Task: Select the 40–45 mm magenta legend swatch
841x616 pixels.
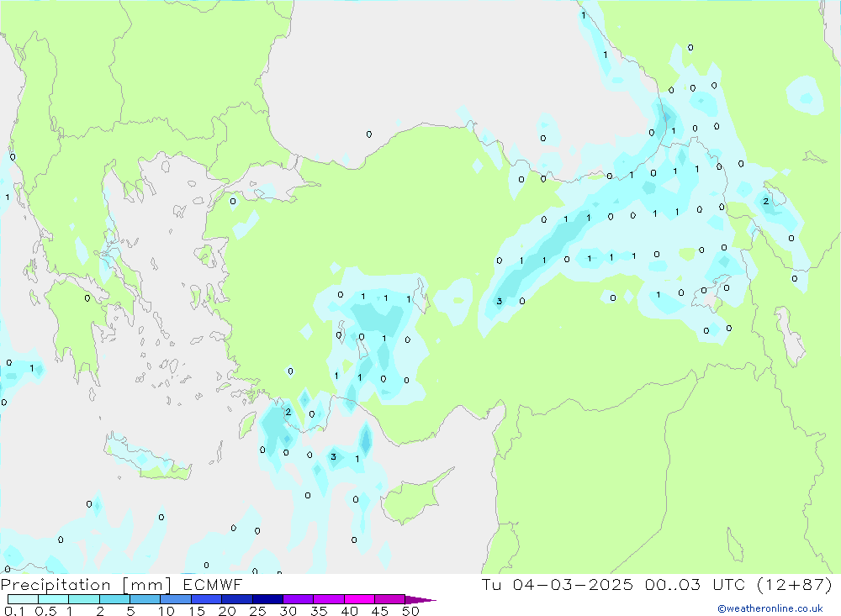Action: [359, 599]
